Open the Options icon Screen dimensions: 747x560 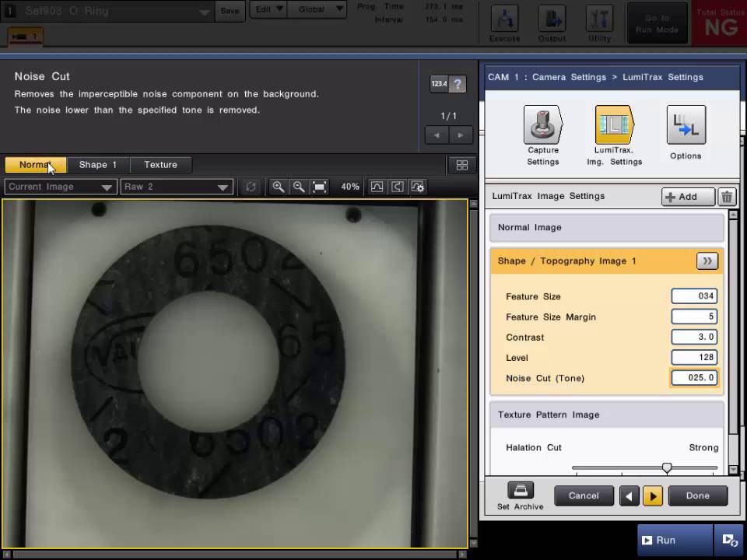coord(686,125)
